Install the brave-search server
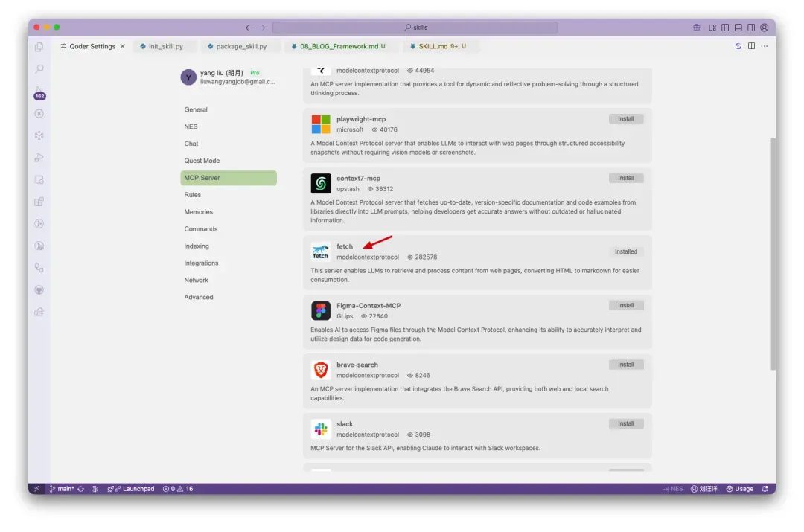The height and width of the screenshot is (532, 804). [625, 365]
